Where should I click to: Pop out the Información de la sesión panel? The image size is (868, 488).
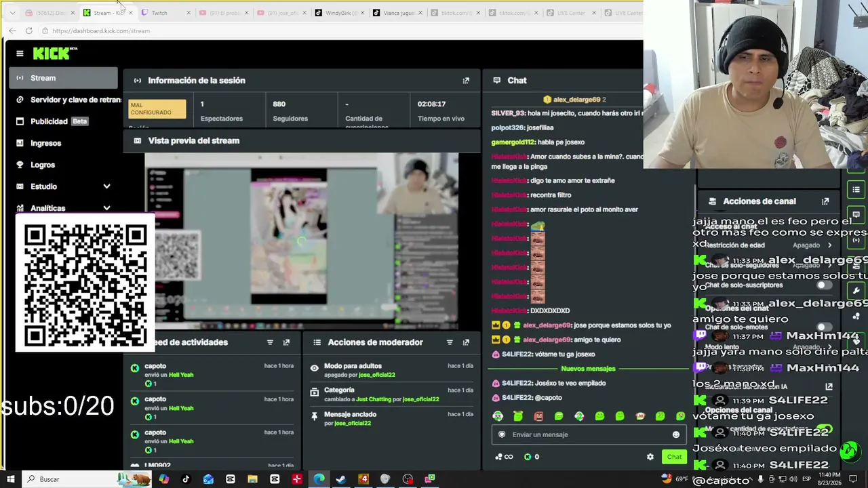click(x=466, y=81)
